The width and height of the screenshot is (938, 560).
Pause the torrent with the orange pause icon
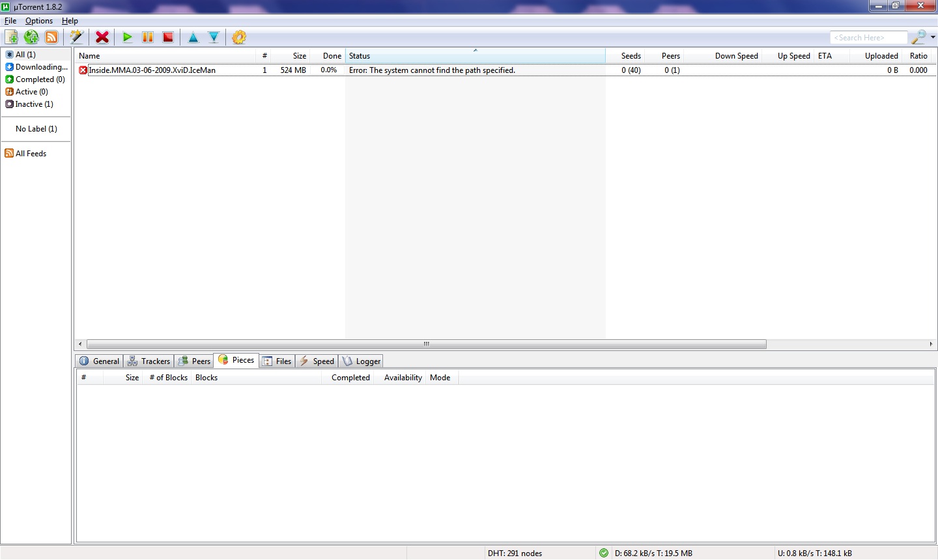(x=148, y=37)
